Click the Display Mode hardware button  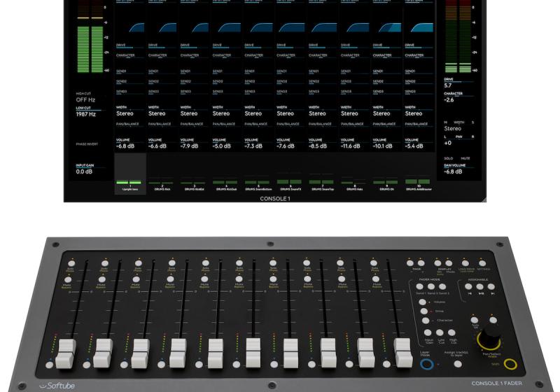coord(449,263)
